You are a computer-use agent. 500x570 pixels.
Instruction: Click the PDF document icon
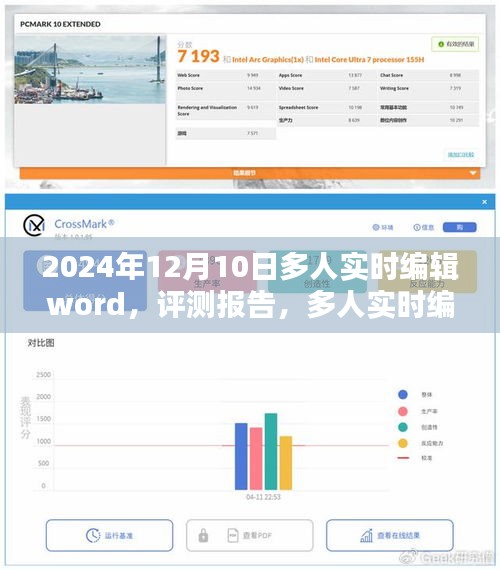[233, 535]
